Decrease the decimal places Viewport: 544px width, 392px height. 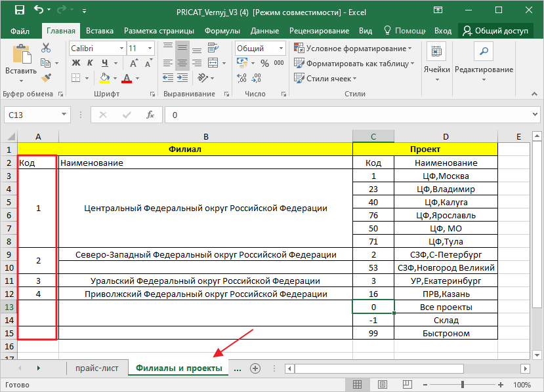point(257,77)
